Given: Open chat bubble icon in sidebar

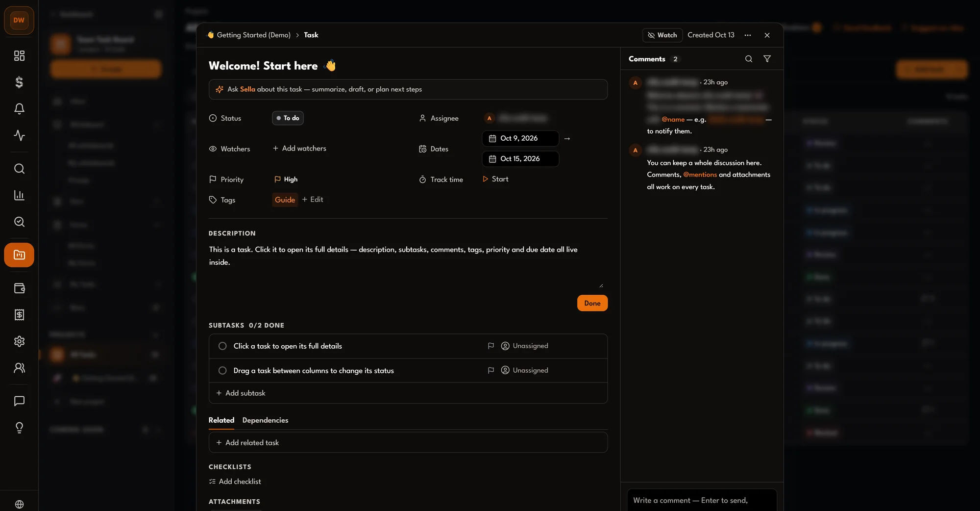Looking at the screenshot, I should click(19, 401).
